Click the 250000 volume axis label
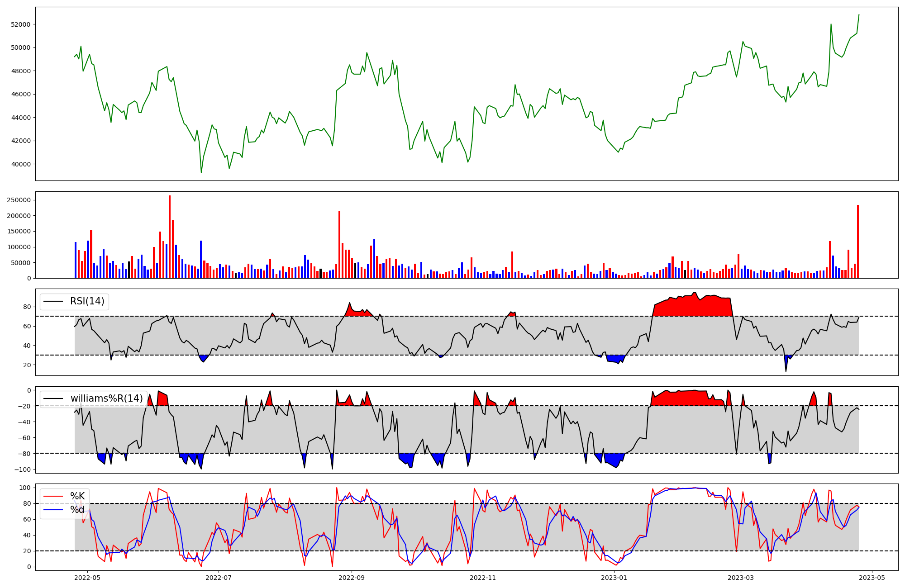This screenshot has width=905, height=588. pyautogui.click(x=19, y=200)
